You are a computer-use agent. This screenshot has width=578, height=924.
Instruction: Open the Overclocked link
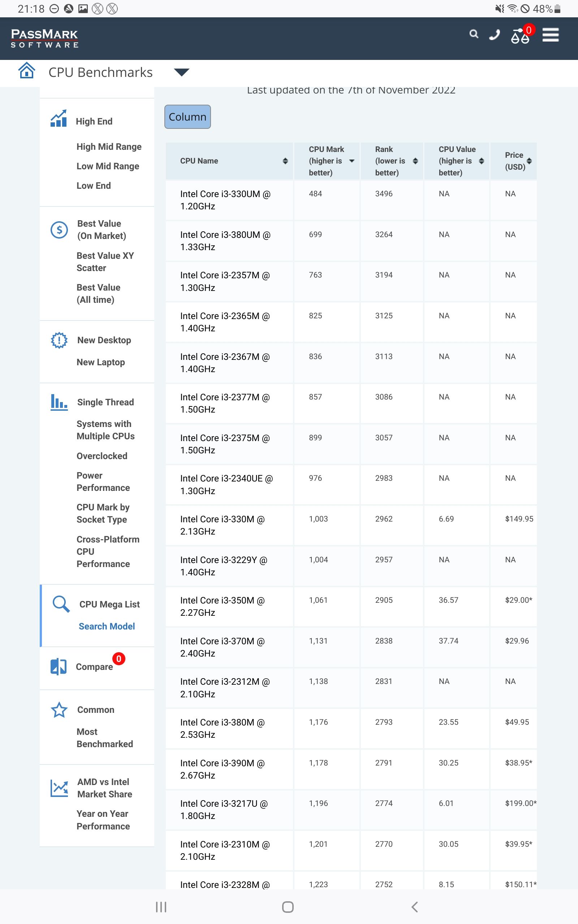(102, 456)
